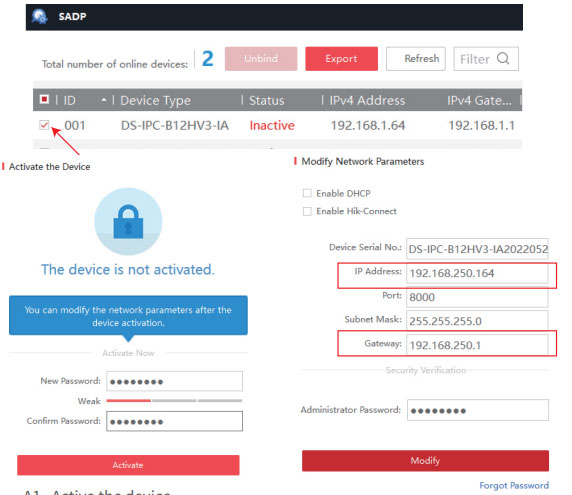Click the Export button
This screenshot has width=572, height=495.
(341, 59)
